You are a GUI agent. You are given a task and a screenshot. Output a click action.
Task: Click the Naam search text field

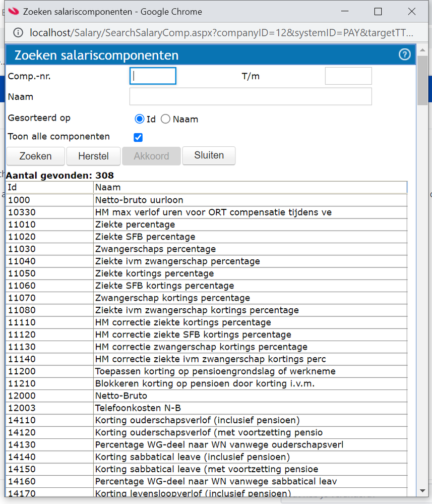[x=251, y=96]
